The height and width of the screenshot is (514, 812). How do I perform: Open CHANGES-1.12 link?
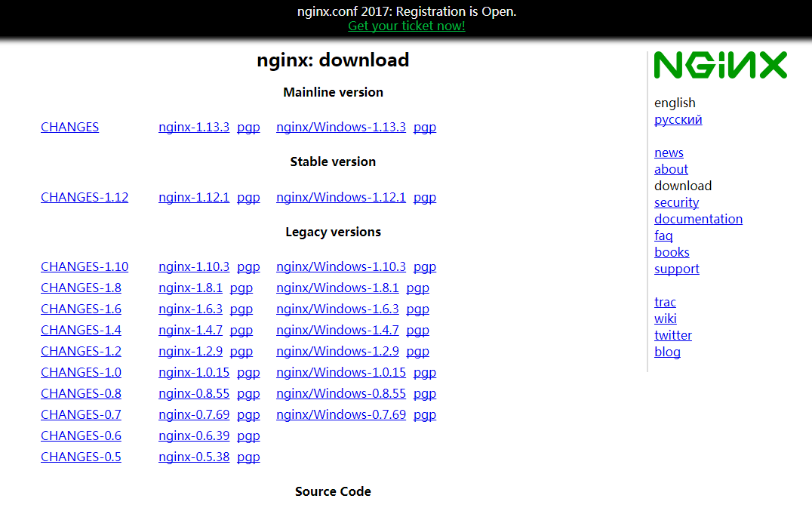coord(85,198)
